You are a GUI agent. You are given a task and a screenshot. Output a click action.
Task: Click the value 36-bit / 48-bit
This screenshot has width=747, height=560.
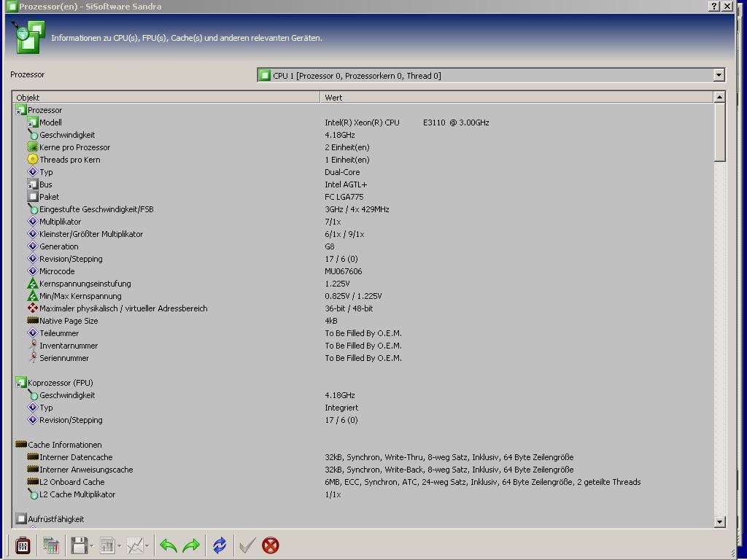pyautogui.click(x=349, y=308)
